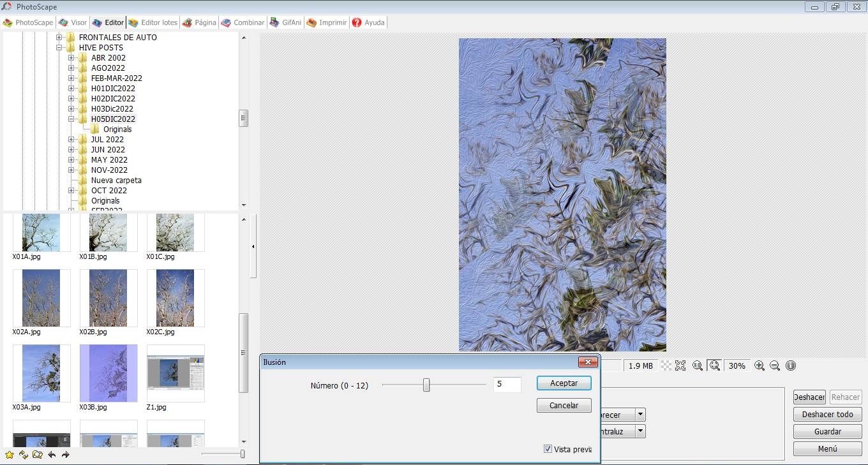This screenshot has height=465, width=868.
Task: Collapse the H05DIC2022 folder node
Action: click(71, 119)
